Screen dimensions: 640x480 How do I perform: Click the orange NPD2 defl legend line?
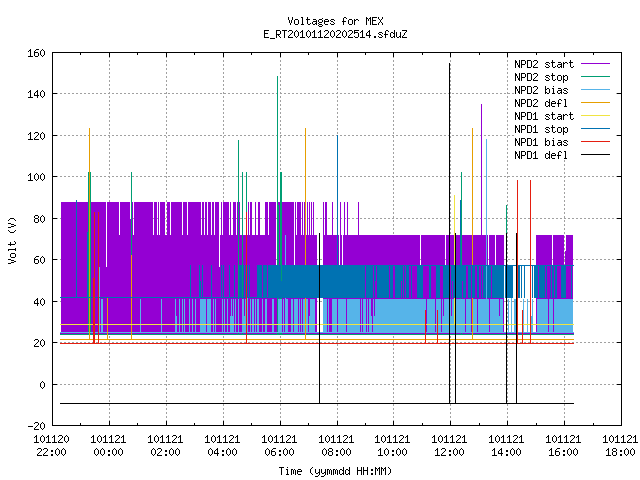(595, 103)
